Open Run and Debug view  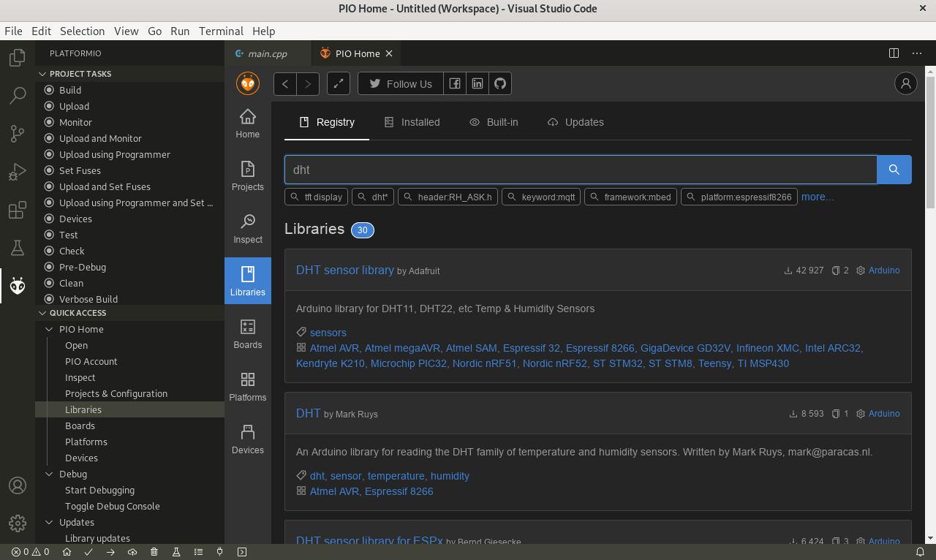point(18,171)
